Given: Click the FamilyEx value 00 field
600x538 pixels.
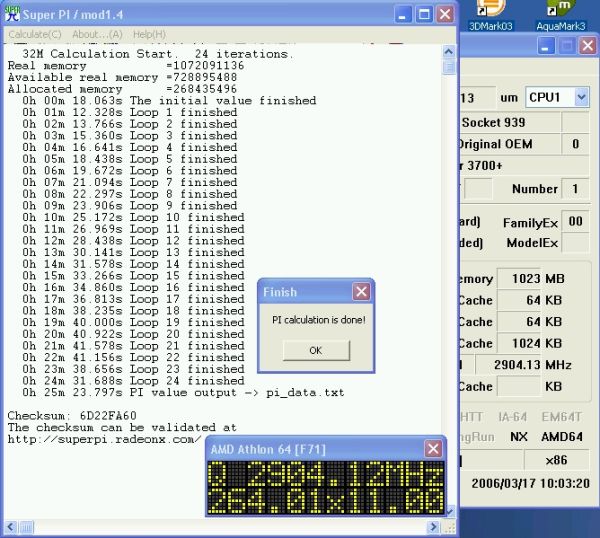Looking at the screenshot, I should [575, 222].
